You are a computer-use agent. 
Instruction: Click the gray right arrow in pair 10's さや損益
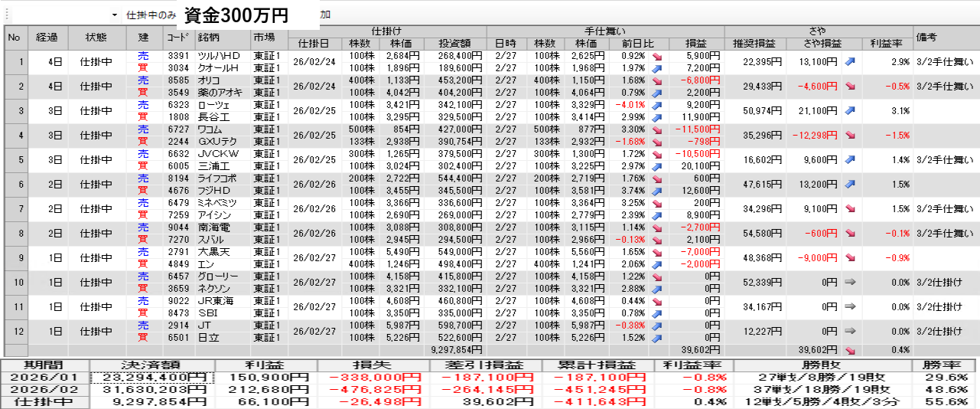[x=850, y=283]
